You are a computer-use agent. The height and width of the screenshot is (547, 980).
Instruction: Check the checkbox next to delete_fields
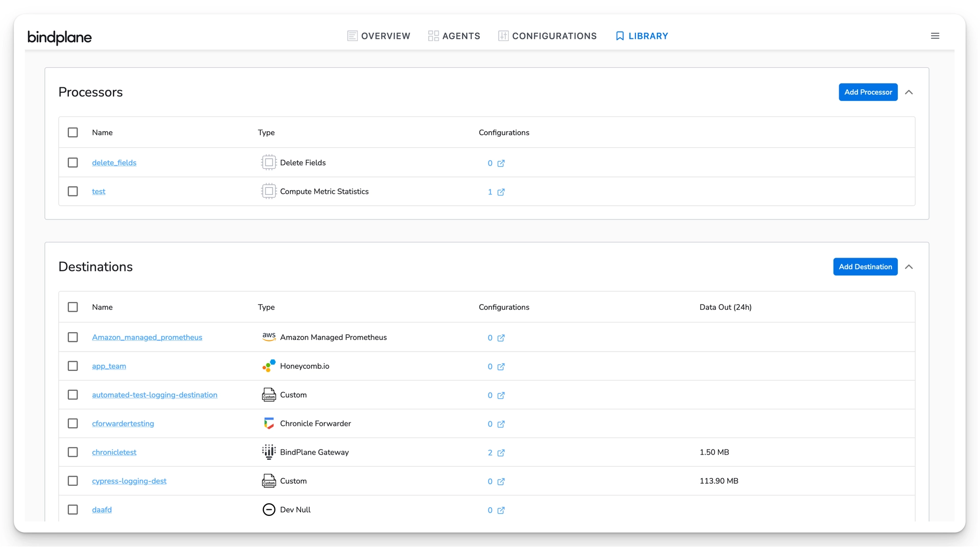coord(73,162)
